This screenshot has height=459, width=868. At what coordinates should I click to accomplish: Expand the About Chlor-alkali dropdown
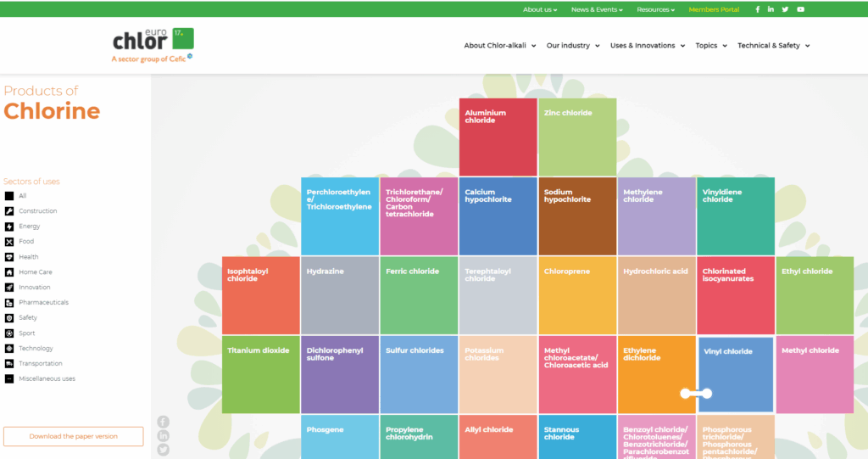pyautogui.click(x=500, y=46)
